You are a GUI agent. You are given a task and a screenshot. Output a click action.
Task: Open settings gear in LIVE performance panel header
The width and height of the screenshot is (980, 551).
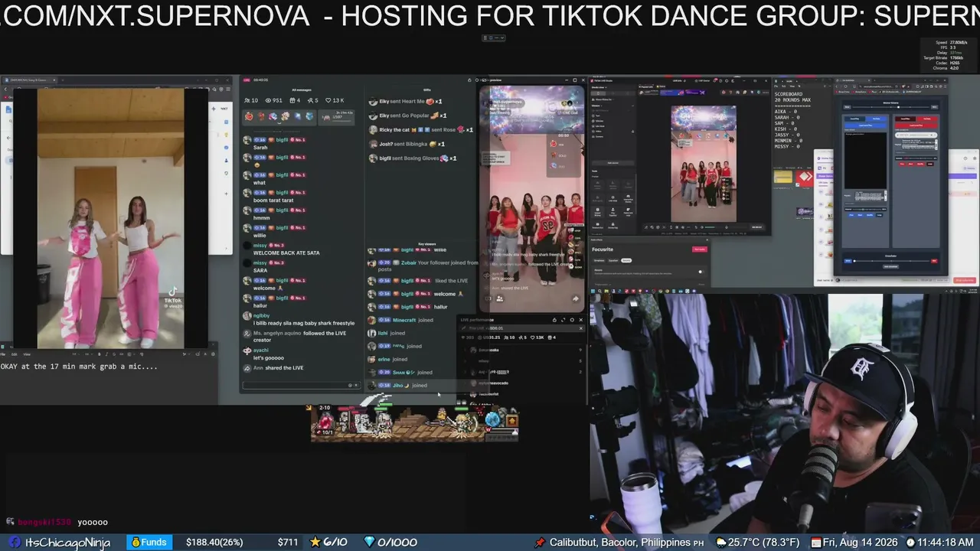click(x=572, y=320)
